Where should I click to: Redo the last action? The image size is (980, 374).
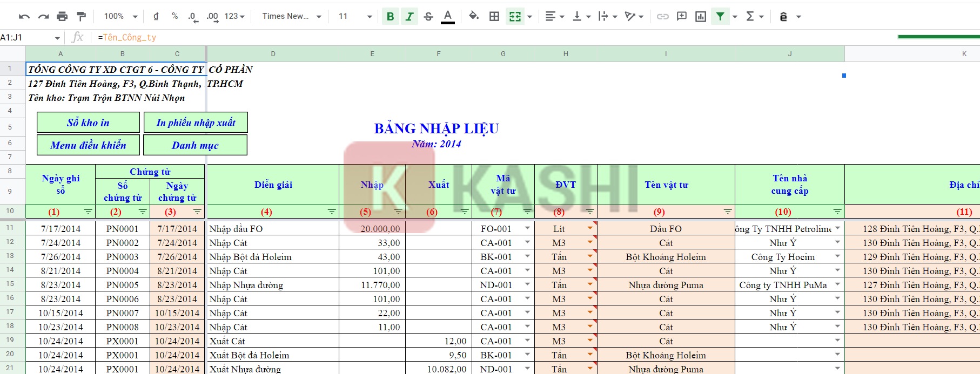pyautogui.click(x=43, y=16)
